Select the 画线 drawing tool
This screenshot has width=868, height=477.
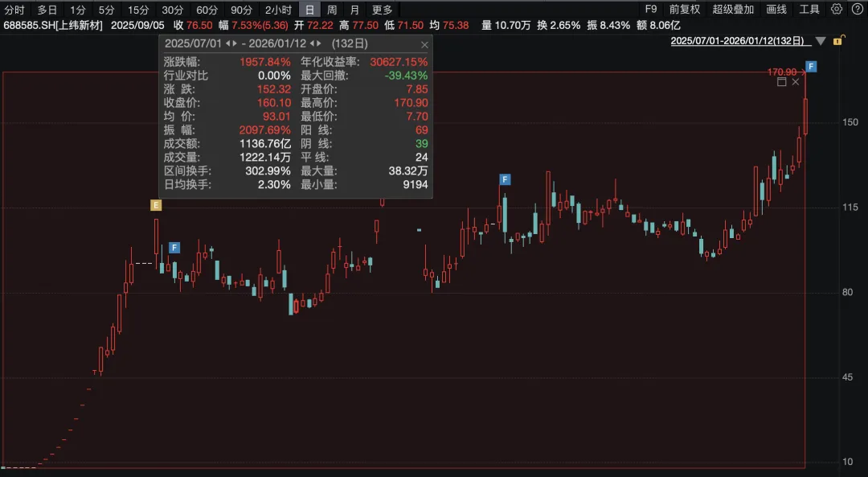coord(776,10)
